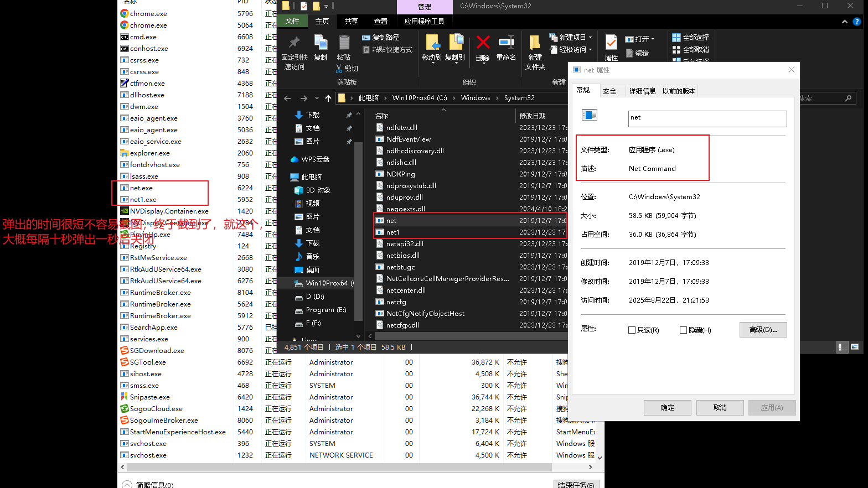
Task: Click the Move to (移动到) folder icon
Action: click(x=432, y=43)
